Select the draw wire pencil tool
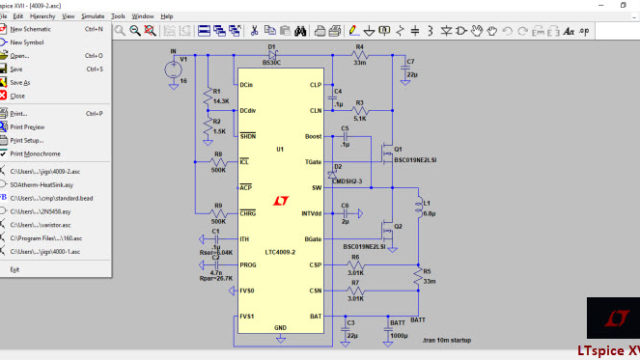 (x=353, y=31)
